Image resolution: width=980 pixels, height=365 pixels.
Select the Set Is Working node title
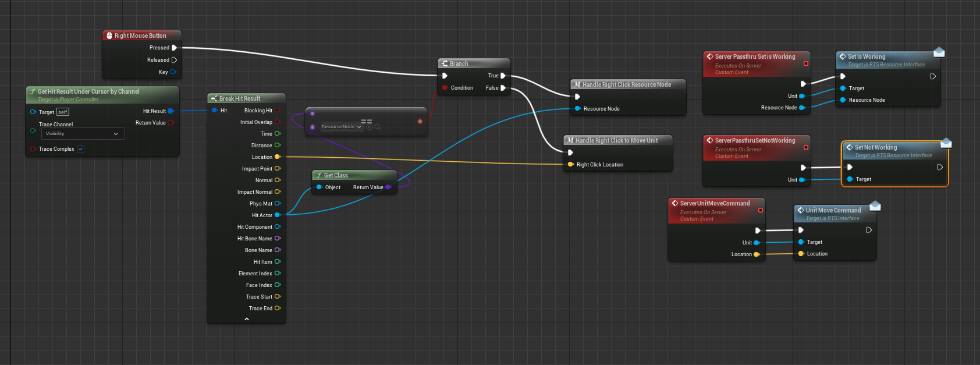tap(866, 56)
